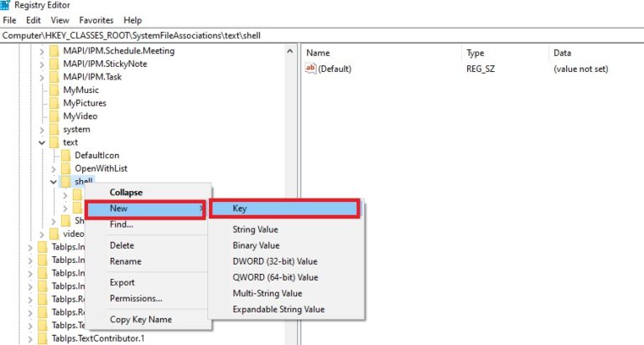The height and width of the screenshot is (345, 644).
Task: Expand the MAPI/IPM.StickyNote key arrow
Action: click(42, 64)
